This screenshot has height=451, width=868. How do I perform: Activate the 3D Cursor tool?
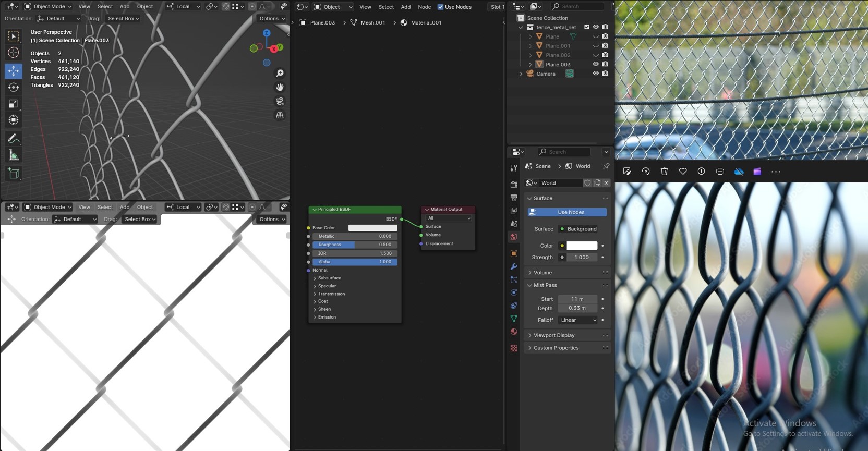tap(14, 53)
